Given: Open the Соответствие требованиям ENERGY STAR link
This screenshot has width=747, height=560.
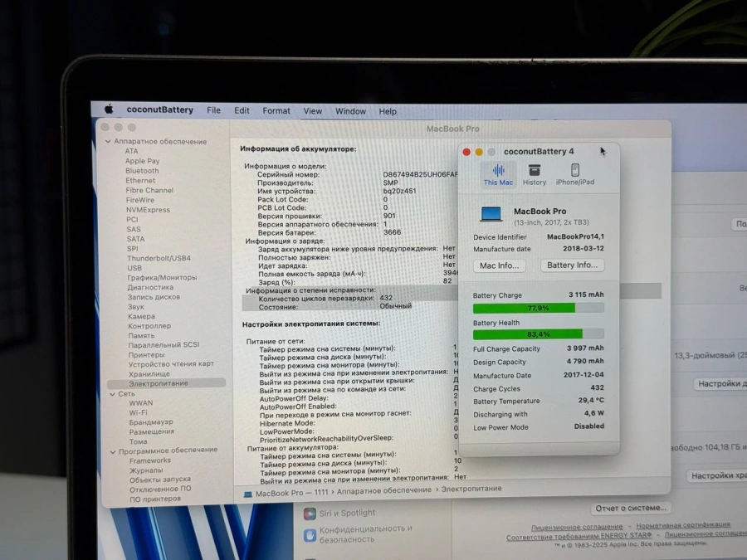Looking at the screenshot, I should click(579, 537).
